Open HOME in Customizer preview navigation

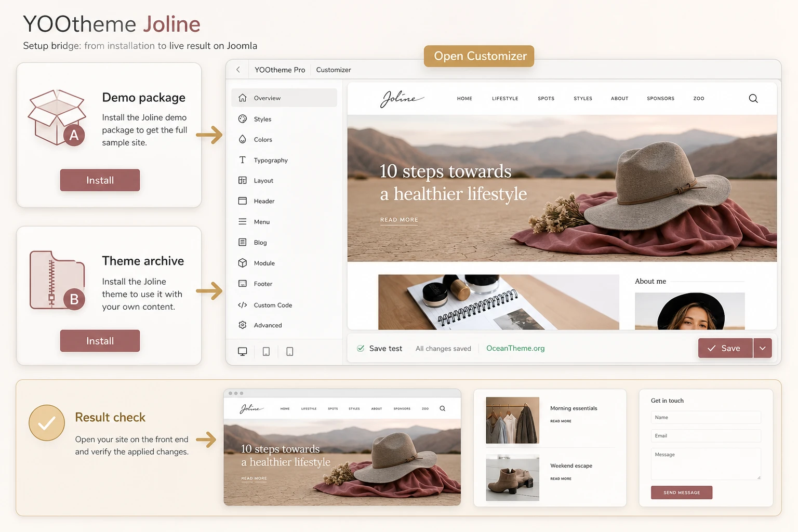464,98
